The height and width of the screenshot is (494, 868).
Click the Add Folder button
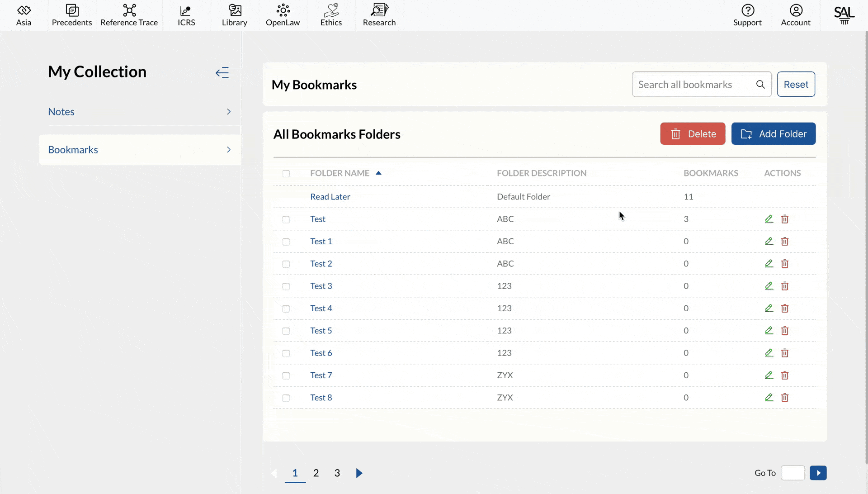pos(774,134)
